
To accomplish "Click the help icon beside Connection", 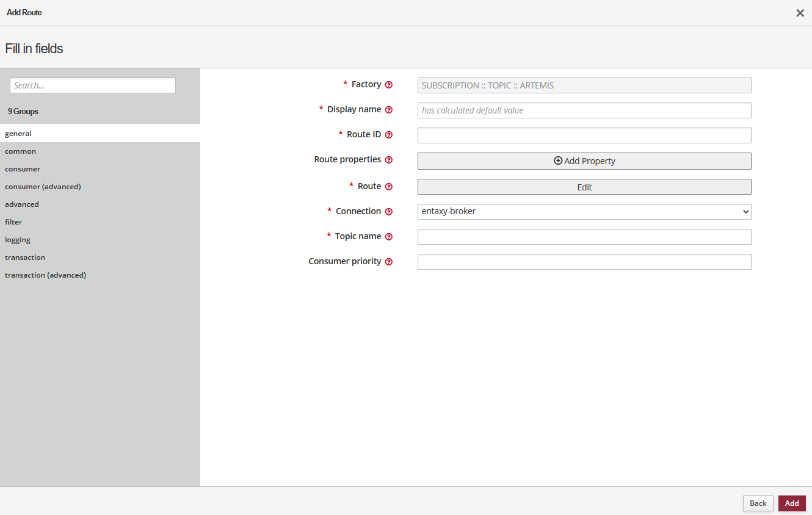I will 389,212.
